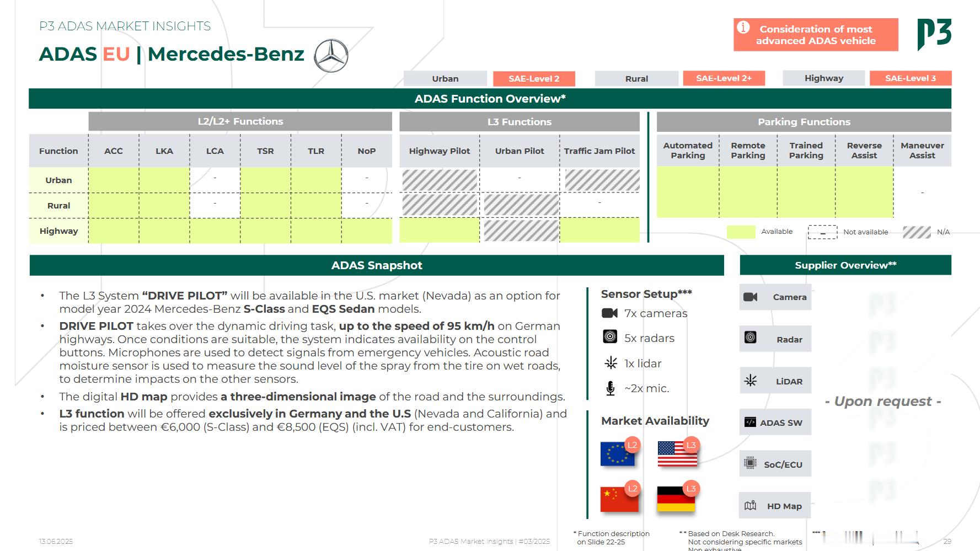
Task: Select the SAE-Level 3 tag
Action: tap(911, 78)
